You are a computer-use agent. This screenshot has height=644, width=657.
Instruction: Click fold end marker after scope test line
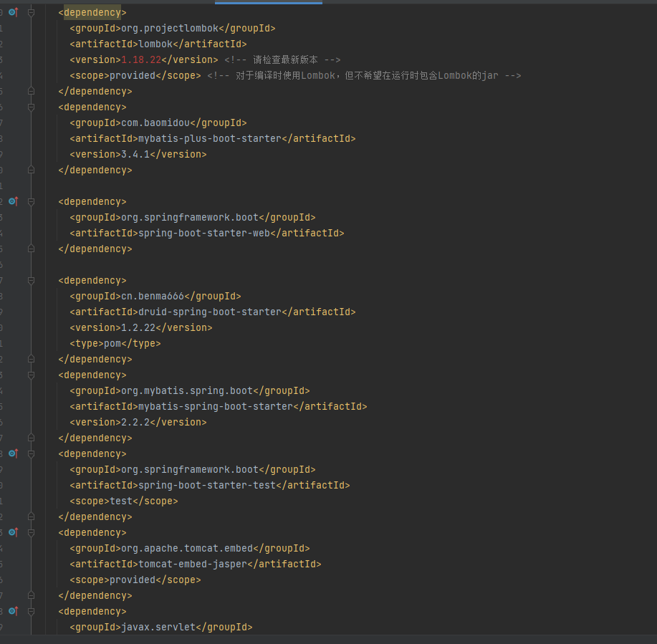31,516
